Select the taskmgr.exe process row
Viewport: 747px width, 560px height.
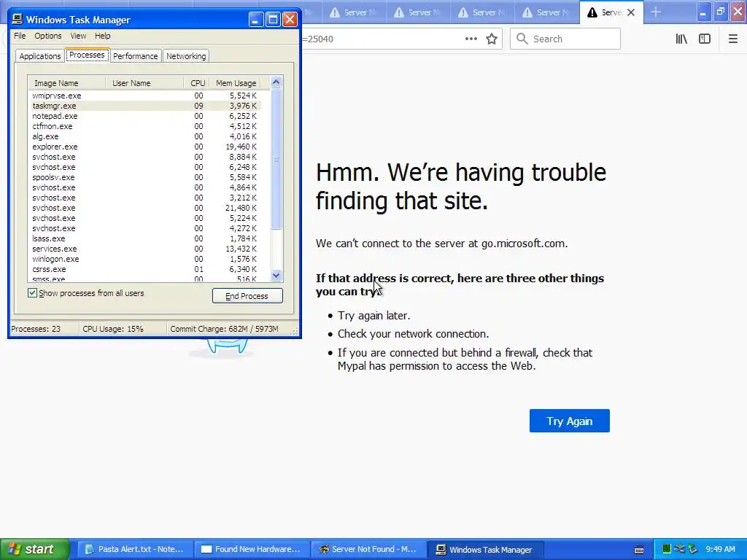(x=145, y=106)
